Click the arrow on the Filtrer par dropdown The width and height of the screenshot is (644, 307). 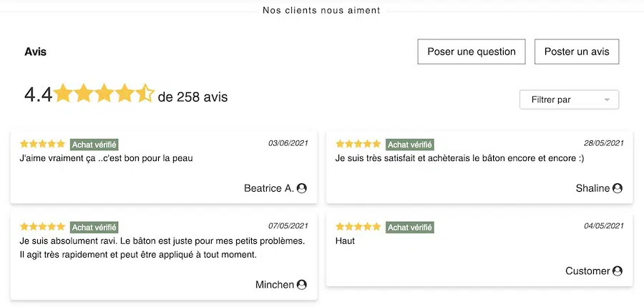tap(608, 100)
